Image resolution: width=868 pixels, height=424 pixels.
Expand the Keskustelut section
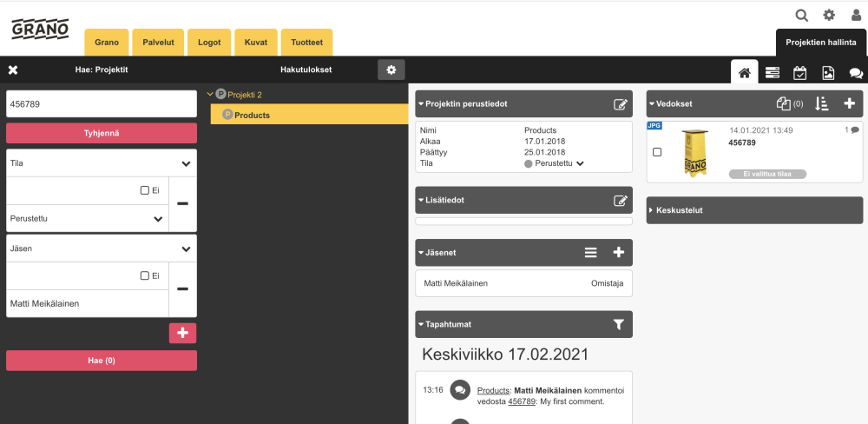[x=651, y=210]
